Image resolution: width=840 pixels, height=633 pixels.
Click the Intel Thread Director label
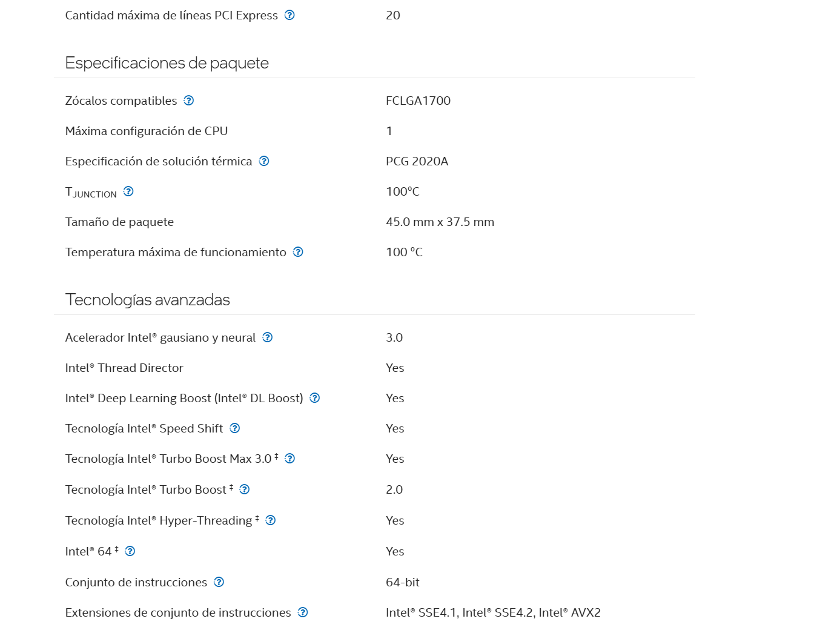[x=124, y=368]
